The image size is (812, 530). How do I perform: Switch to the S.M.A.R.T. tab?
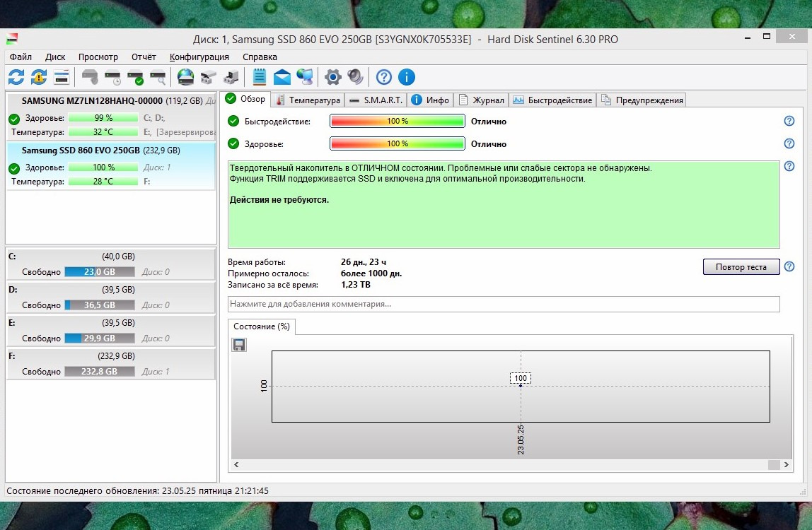click(x=376, y=100)
